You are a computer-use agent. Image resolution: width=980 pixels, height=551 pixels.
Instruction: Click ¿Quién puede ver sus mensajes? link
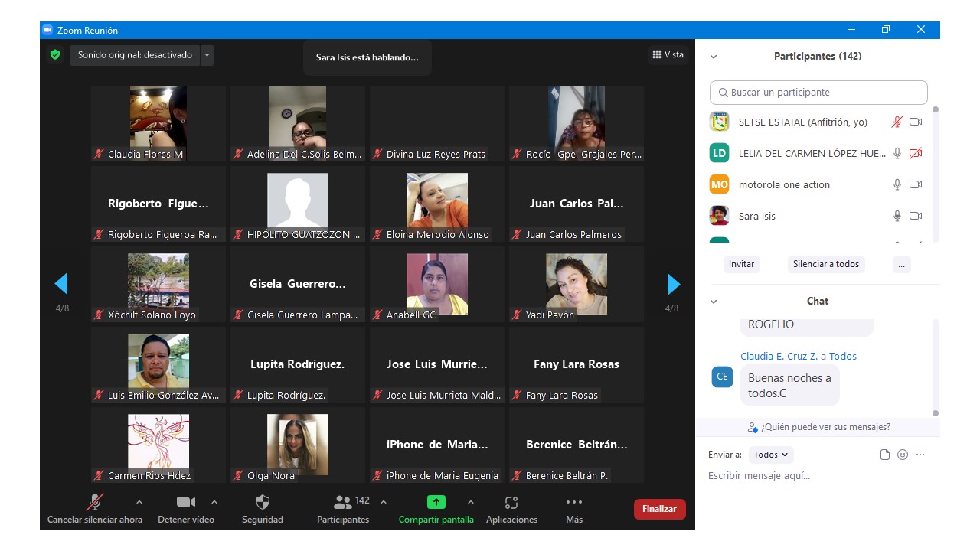(819, 427)
